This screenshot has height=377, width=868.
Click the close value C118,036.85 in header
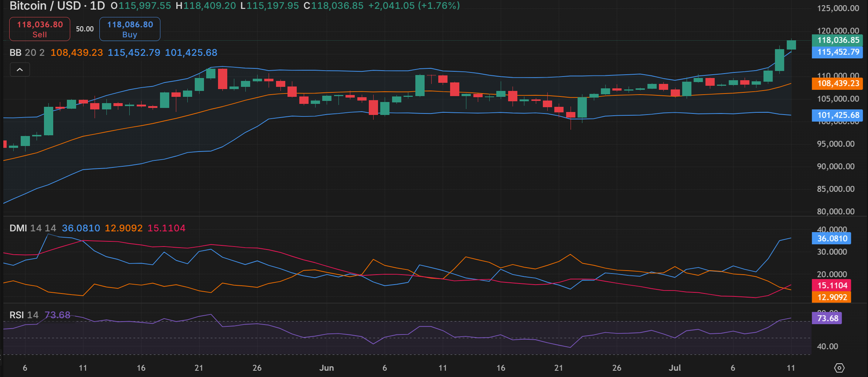pos(333,6)
